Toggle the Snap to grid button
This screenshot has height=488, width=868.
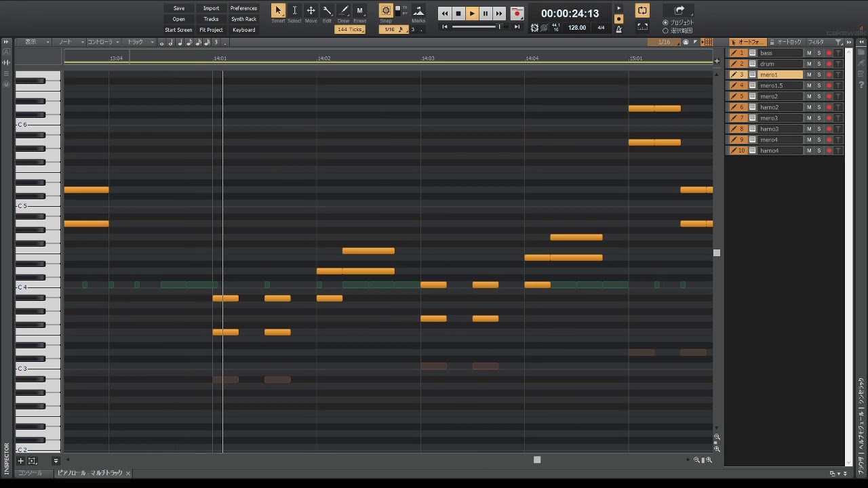pos(385,11)
